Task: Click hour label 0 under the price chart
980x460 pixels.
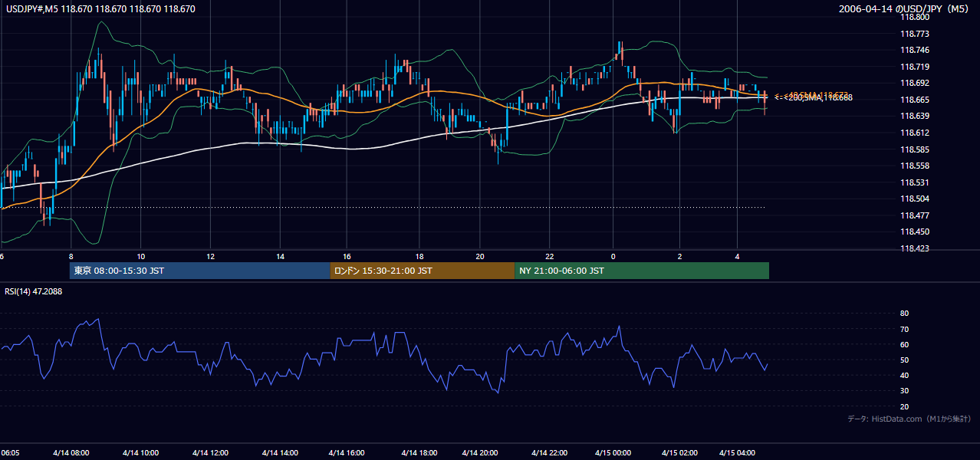Action: [x=613, y=256]
